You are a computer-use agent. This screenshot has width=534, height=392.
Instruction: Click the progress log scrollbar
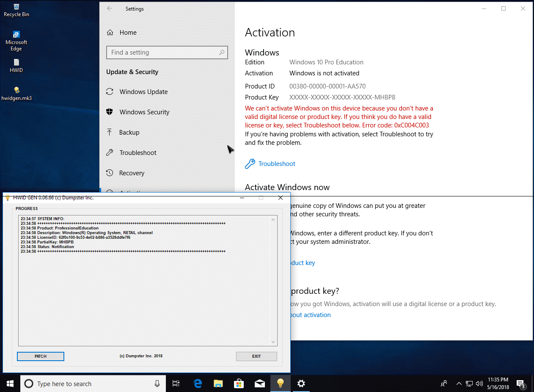(x=273, y=279)
